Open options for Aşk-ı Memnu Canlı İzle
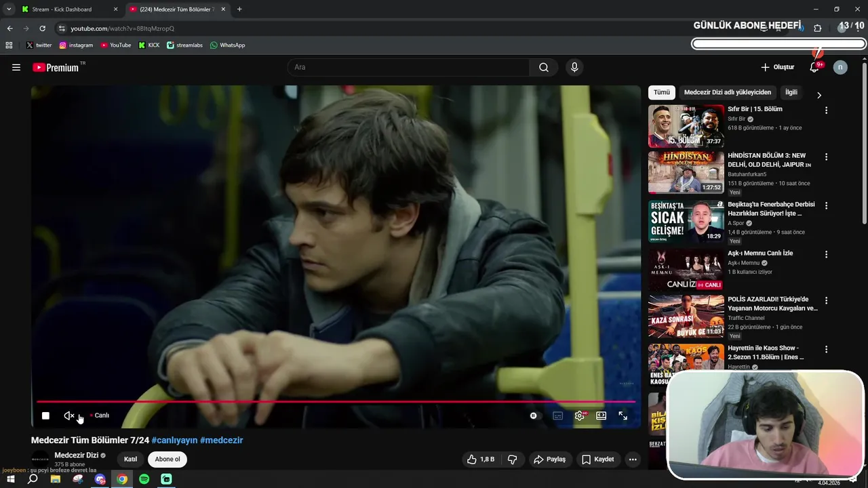This screenshot has height=488, width=868. pyautogui.click(x=826, y=254)
